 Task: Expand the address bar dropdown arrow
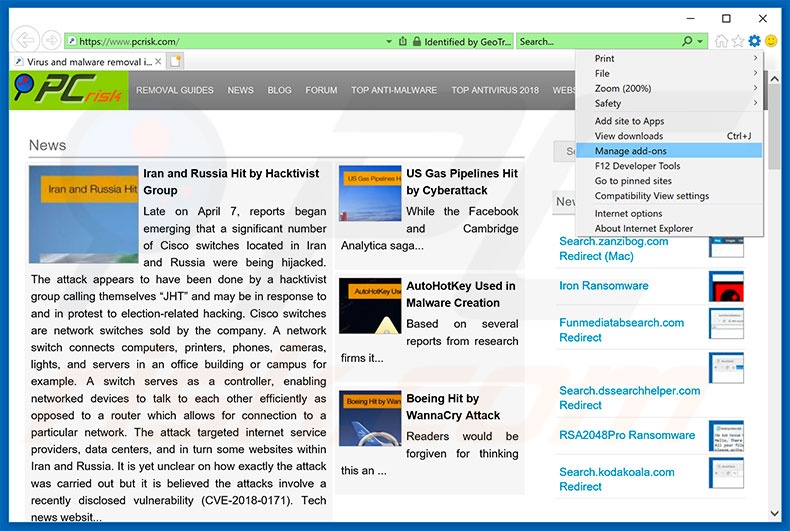[389, 42]
